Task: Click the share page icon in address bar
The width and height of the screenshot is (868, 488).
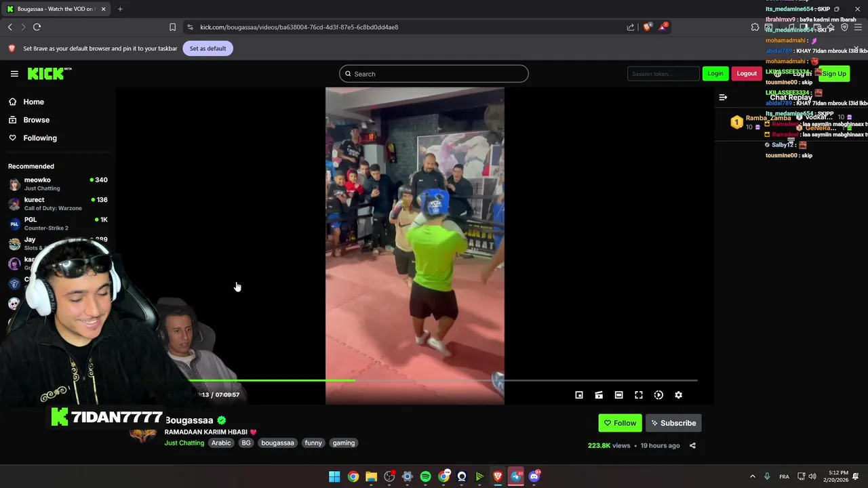Action: click(x=631, y=27)
